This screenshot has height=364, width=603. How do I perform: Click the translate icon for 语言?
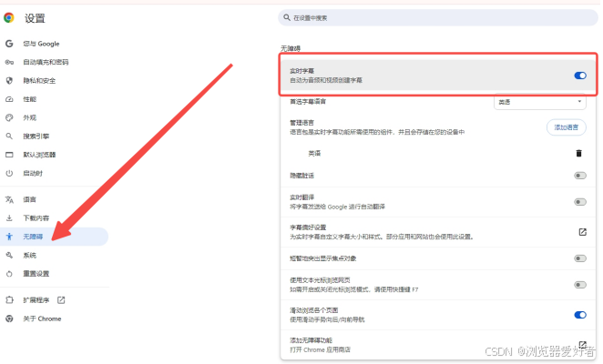click(x=9, y=199)
